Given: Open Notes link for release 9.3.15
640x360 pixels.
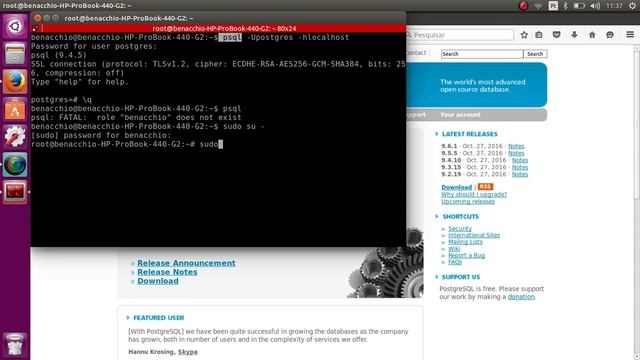Looking at the screenshot, I should (x=520, y=167).
